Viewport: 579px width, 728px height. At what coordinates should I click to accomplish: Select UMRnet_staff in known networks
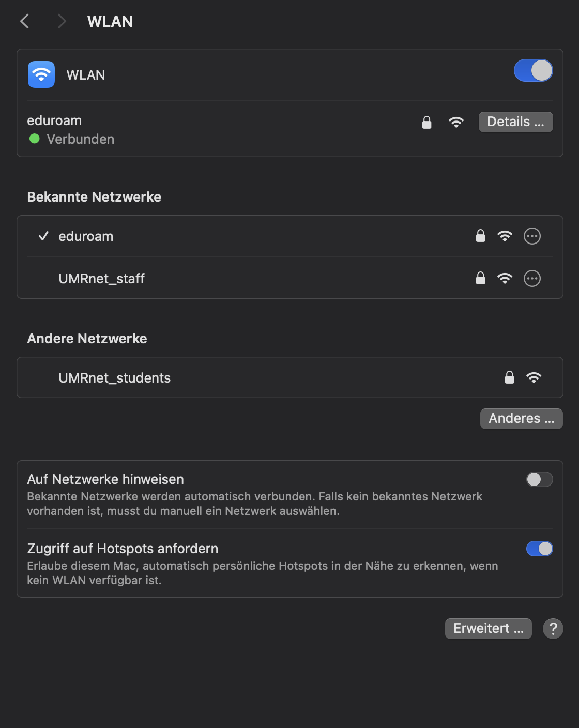pyautogui.click(x=290, y=279)
